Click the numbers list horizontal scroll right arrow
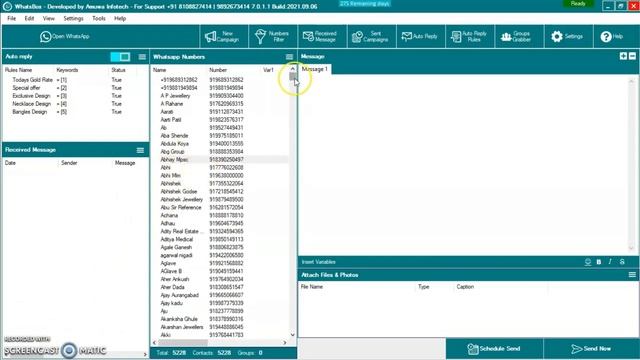 click(x=285, y=343)
